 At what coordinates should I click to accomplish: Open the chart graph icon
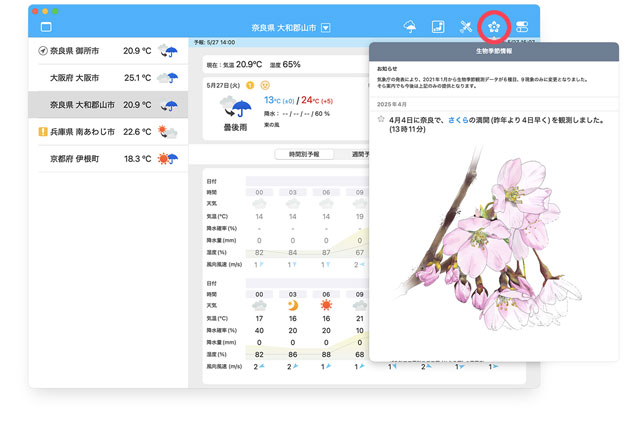(438, 27)
